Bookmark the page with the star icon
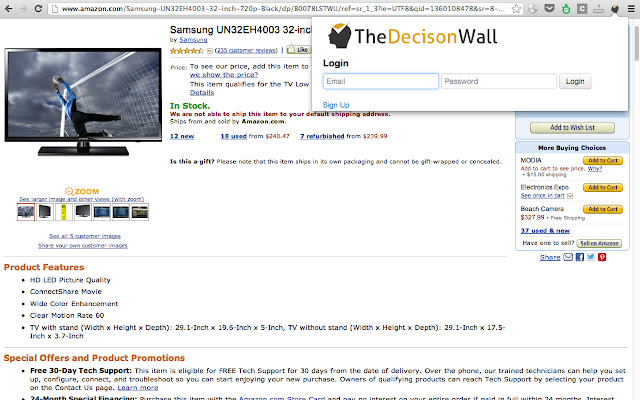640x400 pixels. coord(516,9)
